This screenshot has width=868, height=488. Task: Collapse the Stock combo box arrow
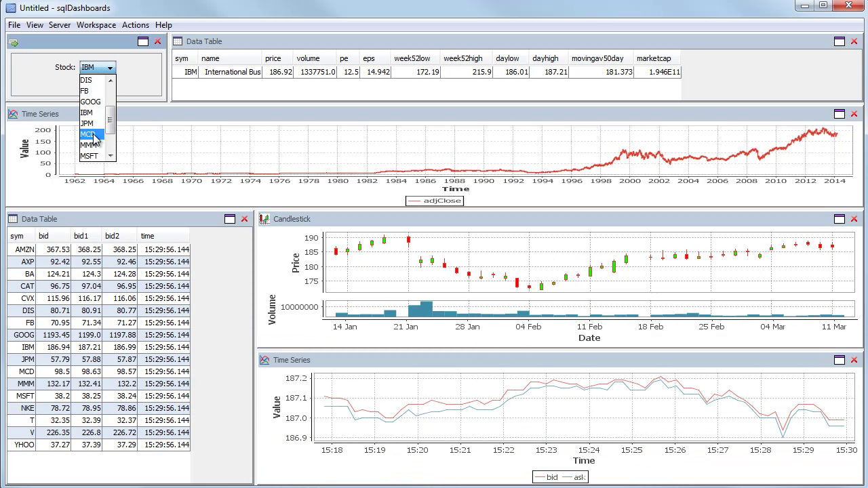110,68
